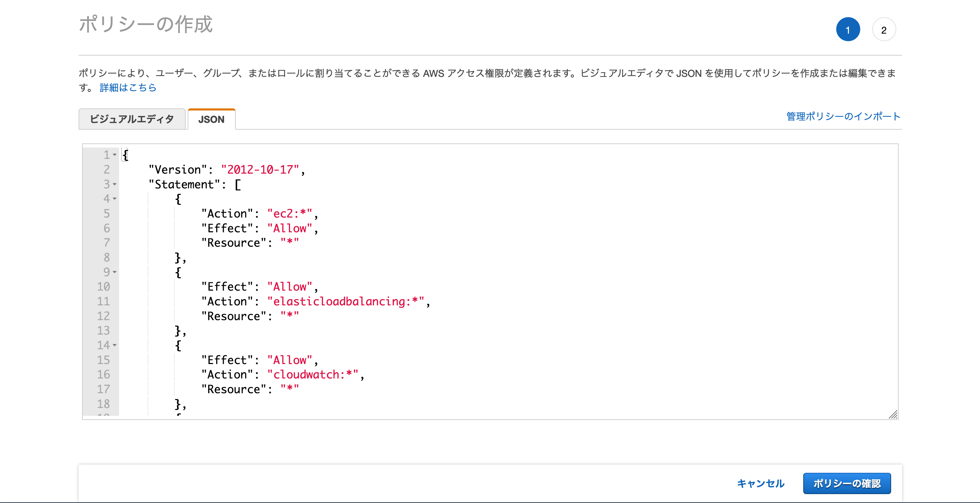Click the "cloudwatch:*" action value
The width and height of the screenshot is (980, 503).
(313, 374)
